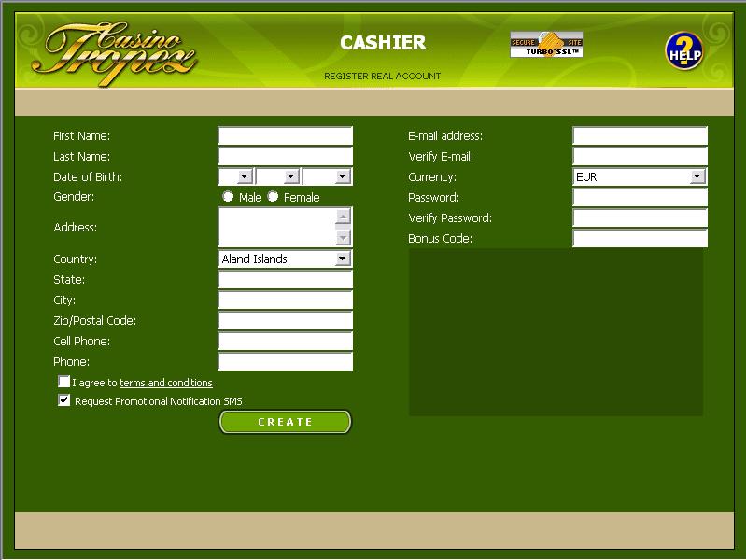Screen dimensions: 746x560
Task: Click the CASHIER heading text
Action: coord(383,43)
